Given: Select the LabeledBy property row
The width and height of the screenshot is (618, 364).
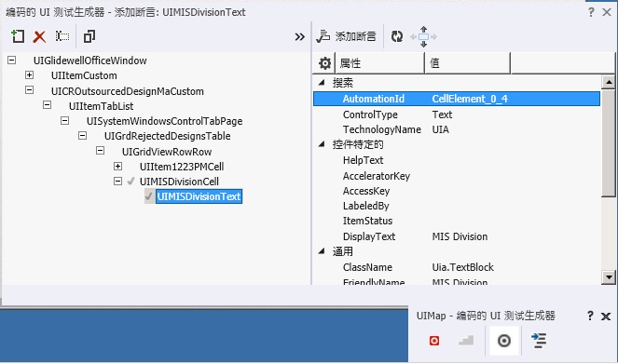Looking at the screenshot, I should pyautogui.click(x=457, y=206).
